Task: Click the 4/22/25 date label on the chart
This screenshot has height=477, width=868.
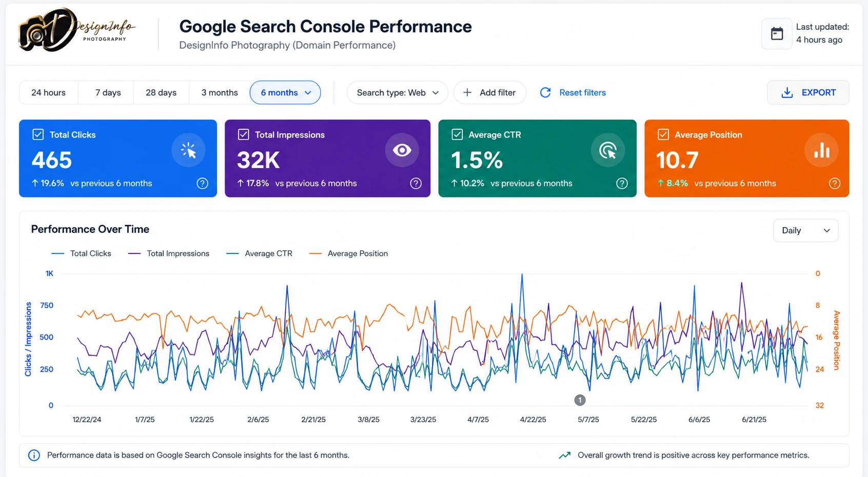Action: [x=533, y=420]
